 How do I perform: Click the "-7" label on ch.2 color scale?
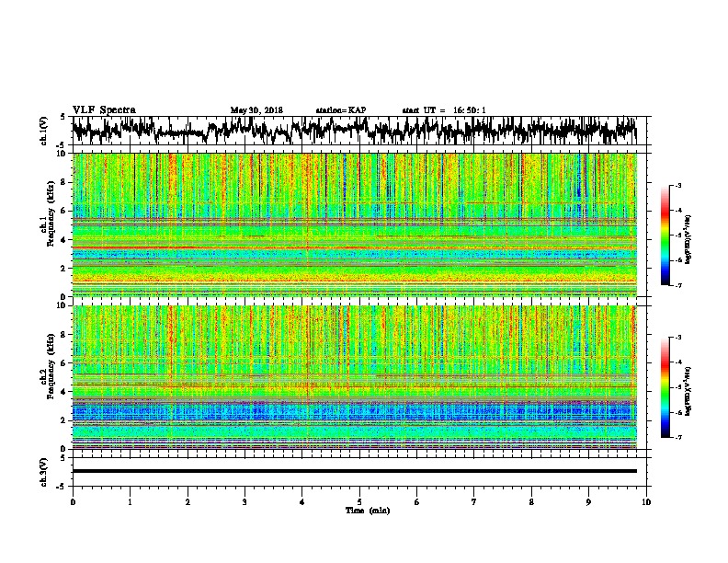tap(677, 437)
